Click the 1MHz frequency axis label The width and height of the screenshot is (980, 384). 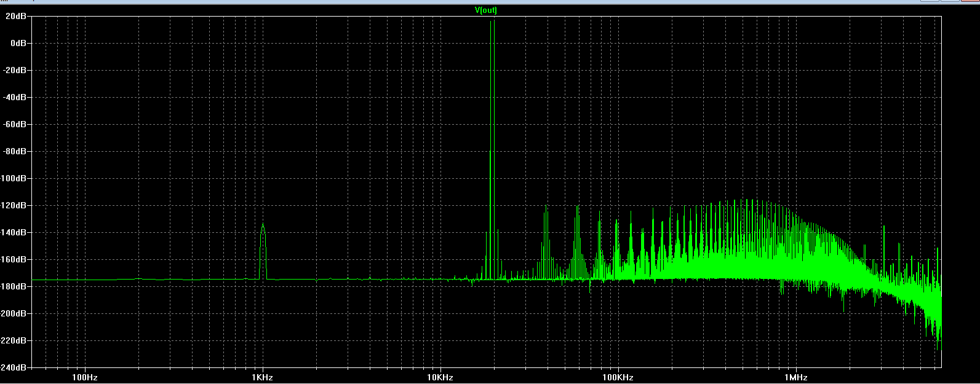pos(795,377)
